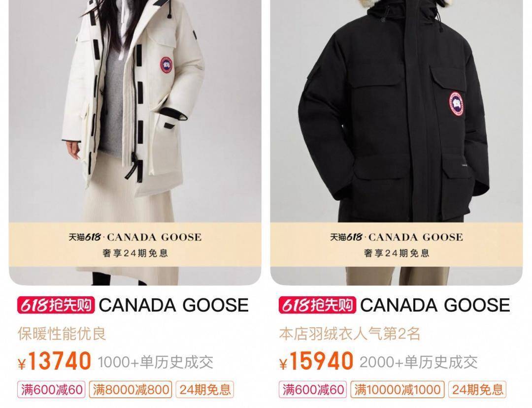Open CANADA GOOSE title of black parka
Viewport: 532px width, 408px height.
point(435,305)
